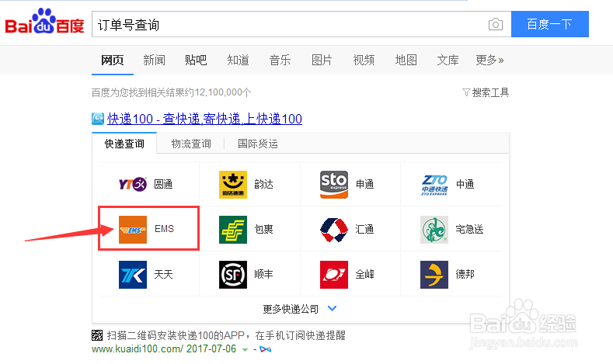
Task: Click the green 包裹 China Post logo
Action: (233, 229)
